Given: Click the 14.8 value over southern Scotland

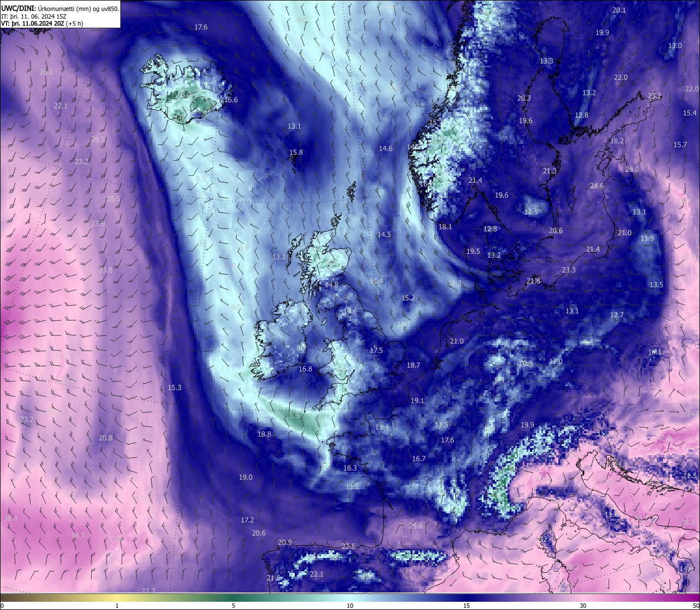Looking at the screenshot, I should [331, 284].
